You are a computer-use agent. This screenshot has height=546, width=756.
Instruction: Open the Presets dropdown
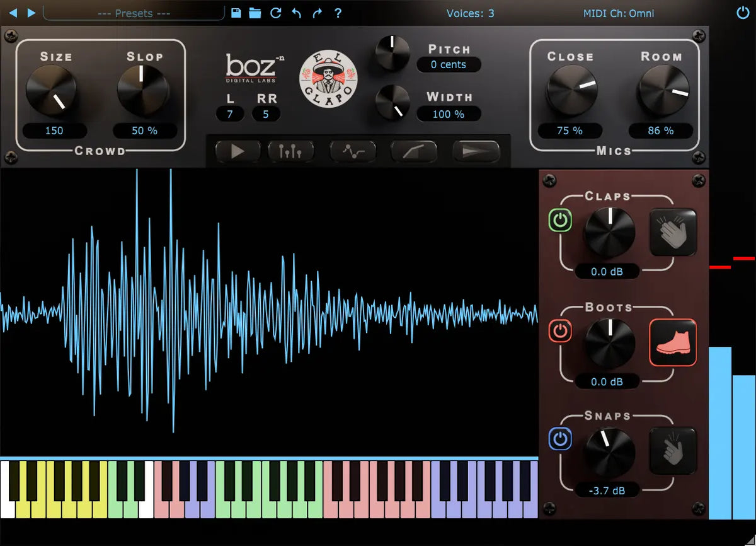coord(134,13)
